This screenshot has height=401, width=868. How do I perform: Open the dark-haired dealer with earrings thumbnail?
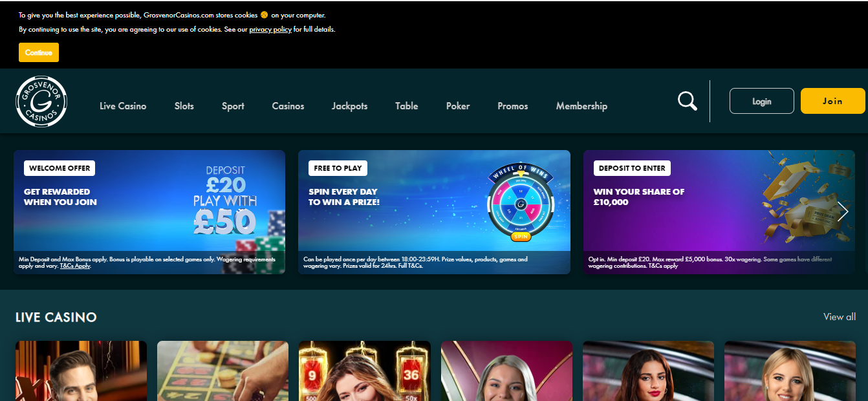[x=648, y=371]
